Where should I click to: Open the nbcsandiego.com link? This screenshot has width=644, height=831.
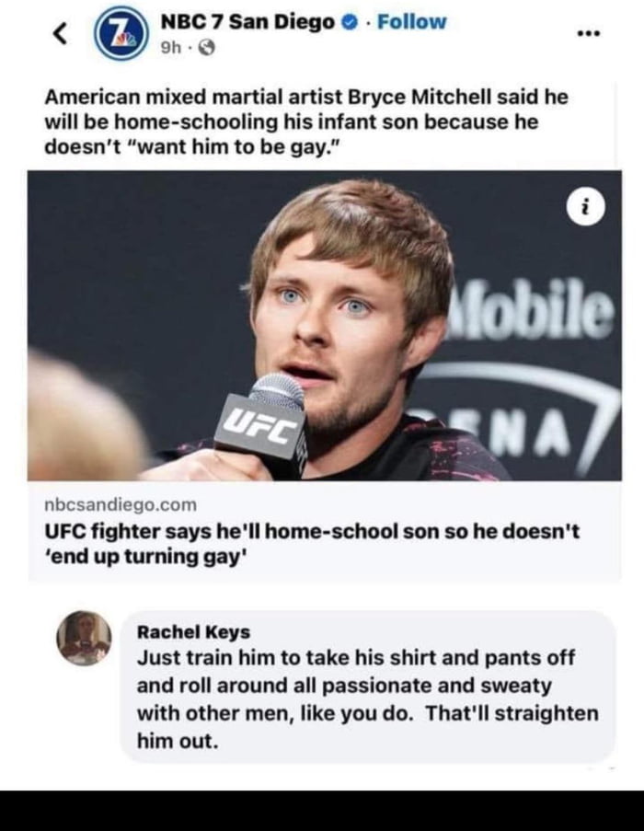[x=100, y=503]
